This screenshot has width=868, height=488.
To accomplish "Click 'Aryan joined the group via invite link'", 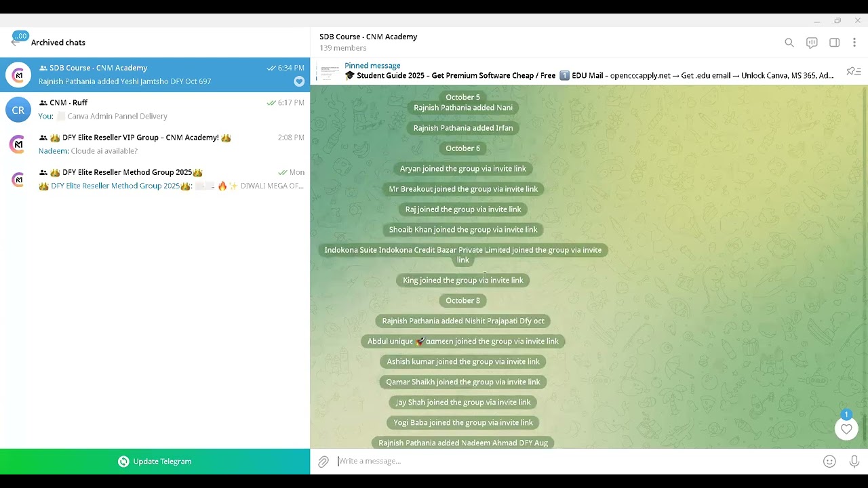I will (463, 169).
